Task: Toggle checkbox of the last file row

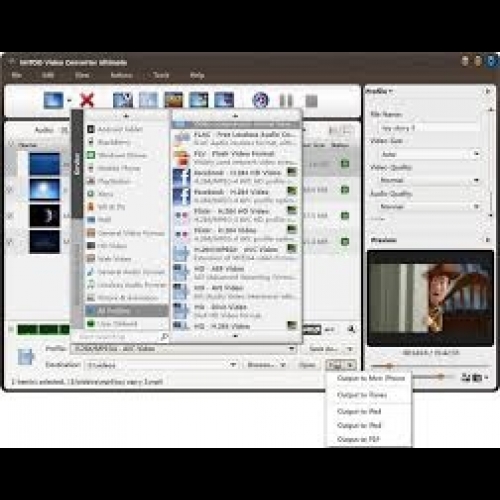Action: click(10, 242)
